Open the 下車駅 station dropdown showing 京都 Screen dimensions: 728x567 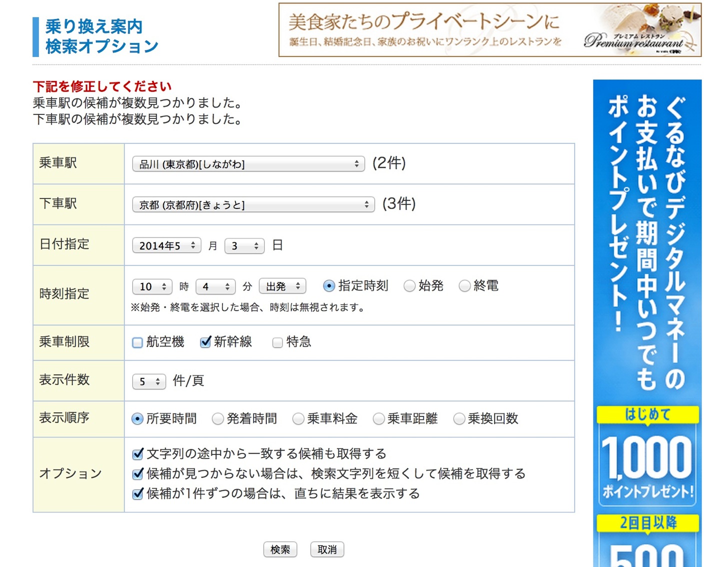click(253, 204)
